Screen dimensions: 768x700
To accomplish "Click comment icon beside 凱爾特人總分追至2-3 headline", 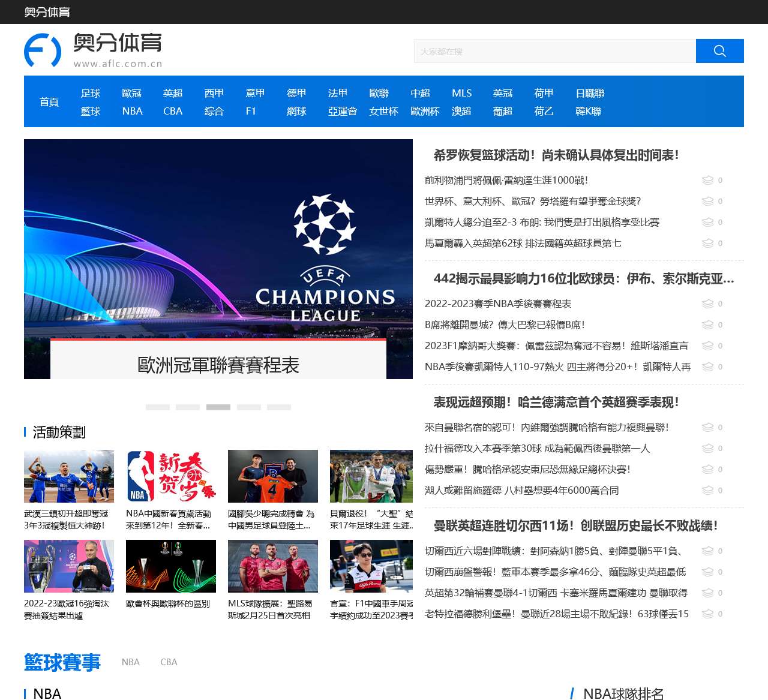I will coord(707,222).
